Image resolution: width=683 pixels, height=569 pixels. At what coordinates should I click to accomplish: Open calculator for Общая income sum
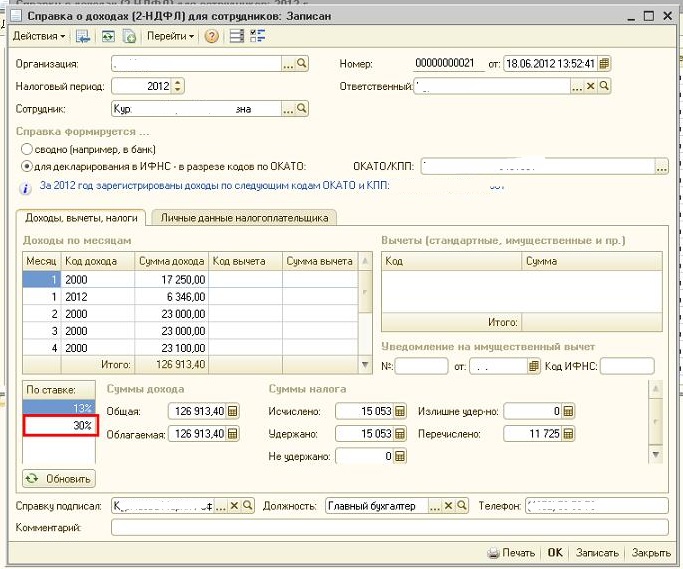233,411
